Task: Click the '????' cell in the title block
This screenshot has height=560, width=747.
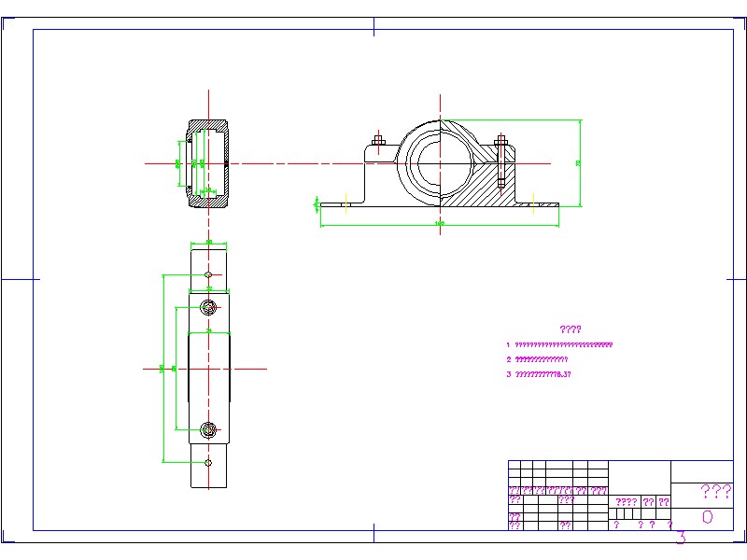Action: pos(626,502)
